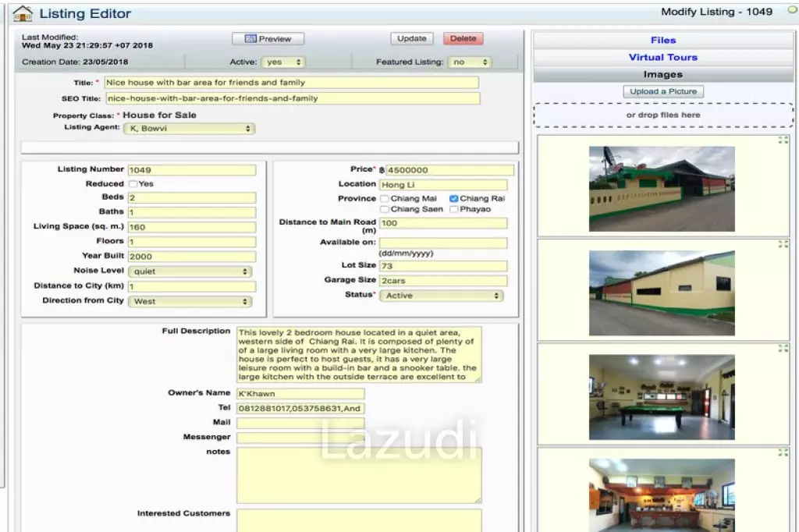Click the Floors input field

192,242
